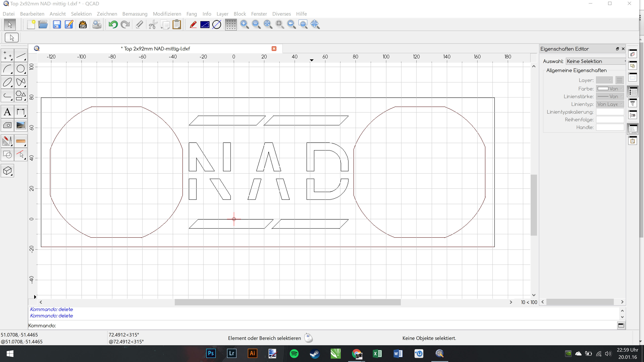Open the spline drawing tools
The height and width of the screenshot is (362, 644).
[x=21, y=82]
